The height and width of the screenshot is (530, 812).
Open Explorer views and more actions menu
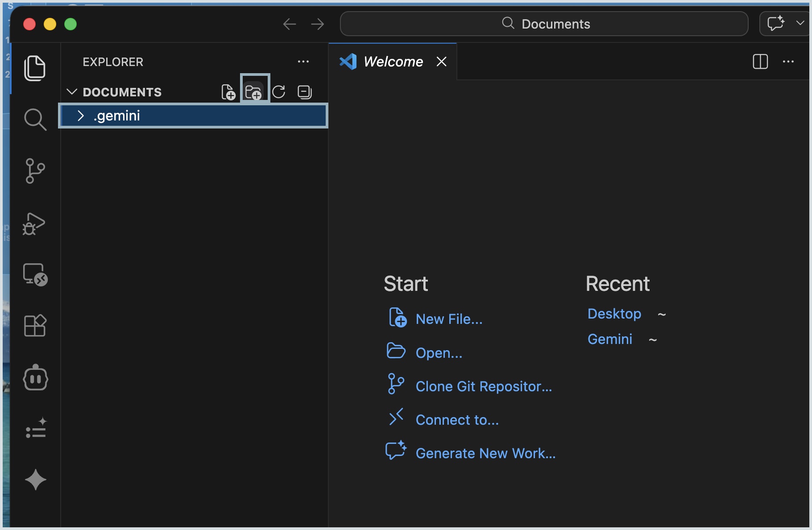(303, 62)
